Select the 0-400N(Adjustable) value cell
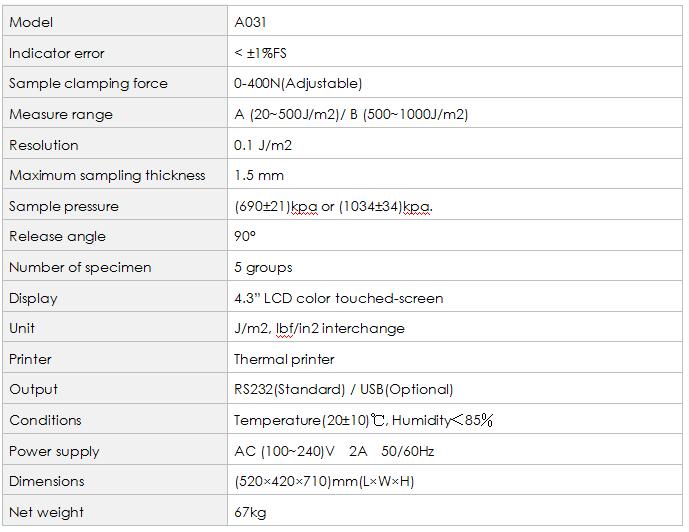 298,83
